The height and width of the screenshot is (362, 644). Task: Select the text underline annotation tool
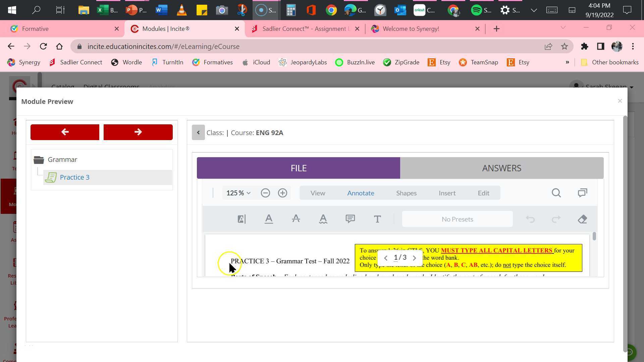point(269,219)
